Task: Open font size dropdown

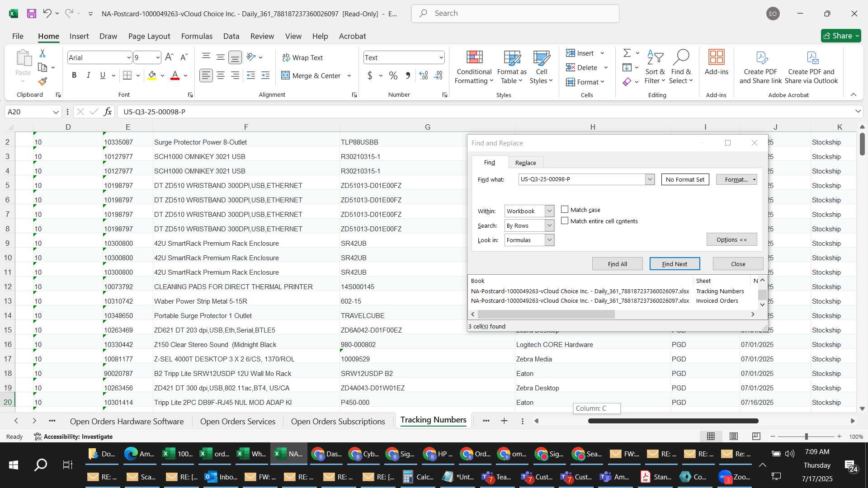Action: (157, 57)
